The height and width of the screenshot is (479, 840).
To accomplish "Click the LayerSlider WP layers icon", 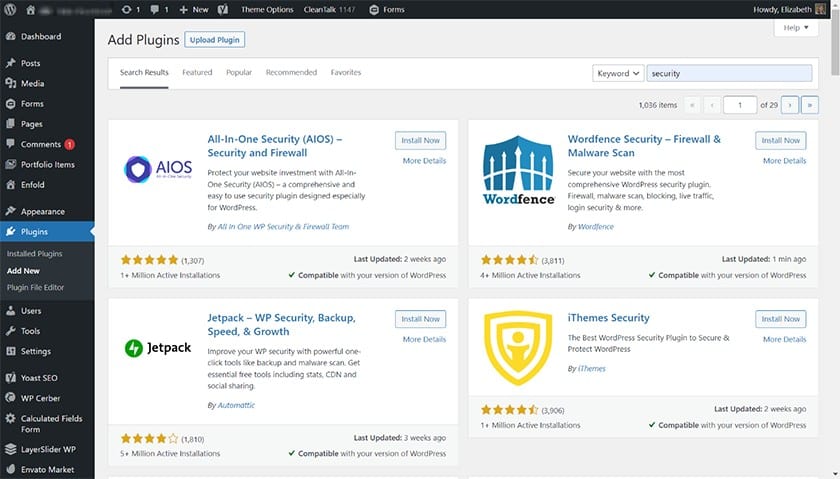I will (x=10, y=449).
